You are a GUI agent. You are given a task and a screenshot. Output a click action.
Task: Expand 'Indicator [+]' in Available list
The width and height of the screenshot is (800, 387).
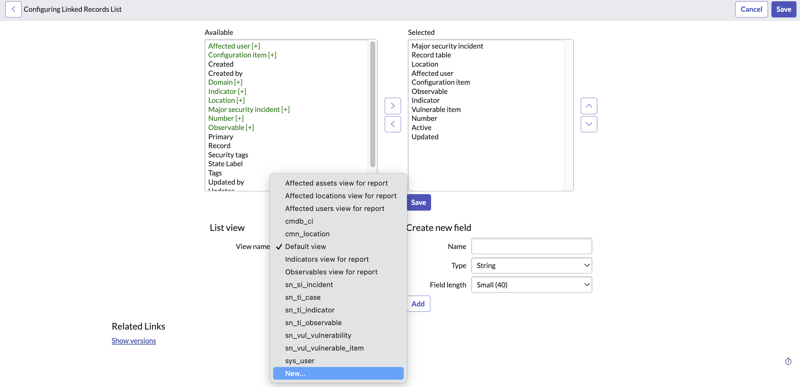point(227,91)
